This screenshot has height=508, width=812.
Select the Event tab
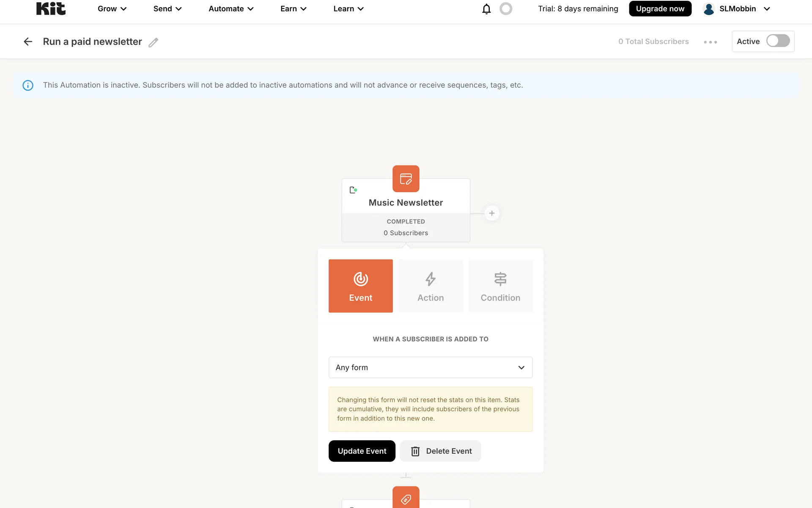360,286
